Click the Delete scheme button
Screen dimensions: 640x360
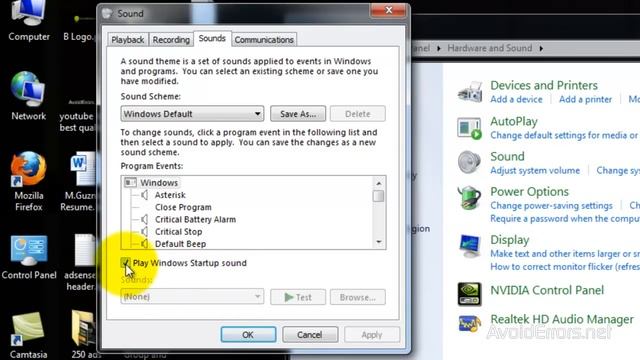[x=358, y=114]
